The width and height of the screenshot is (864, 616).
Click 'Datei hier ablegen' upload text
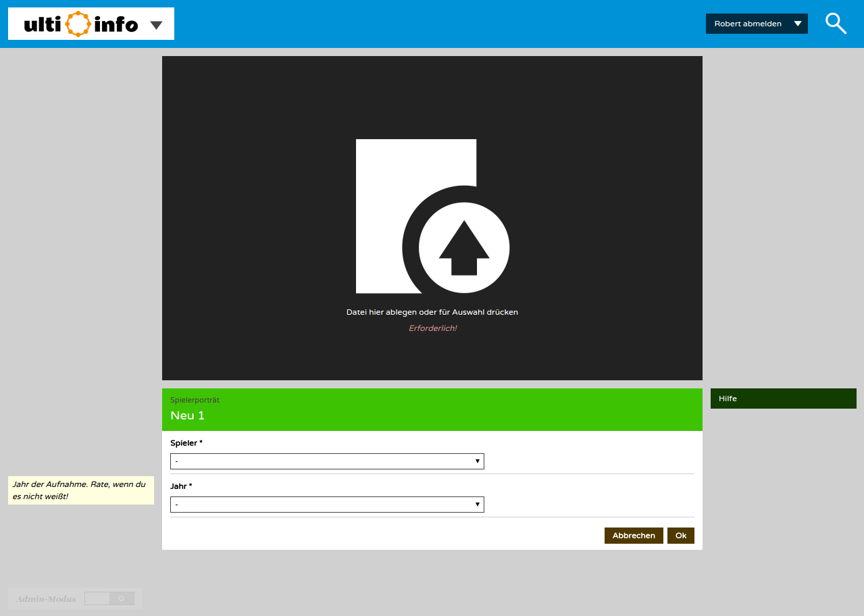click(x=432, y=312)
